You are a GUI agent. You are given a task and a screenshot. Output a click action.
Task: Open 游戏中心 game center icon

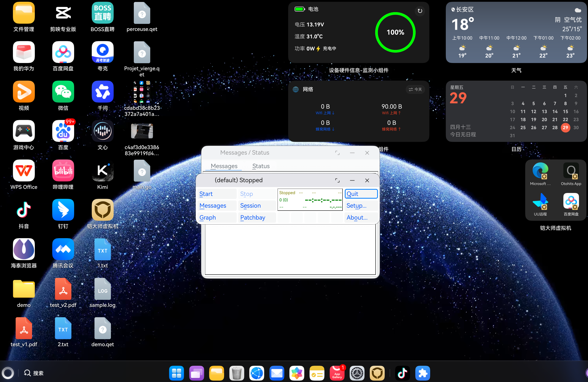(24, 131)
